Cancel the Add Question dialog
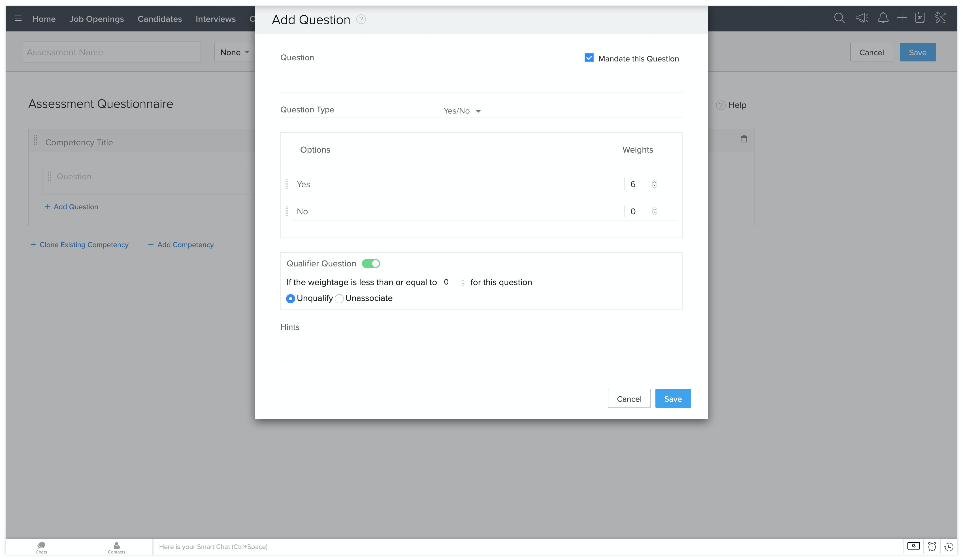 pos(628,399)
